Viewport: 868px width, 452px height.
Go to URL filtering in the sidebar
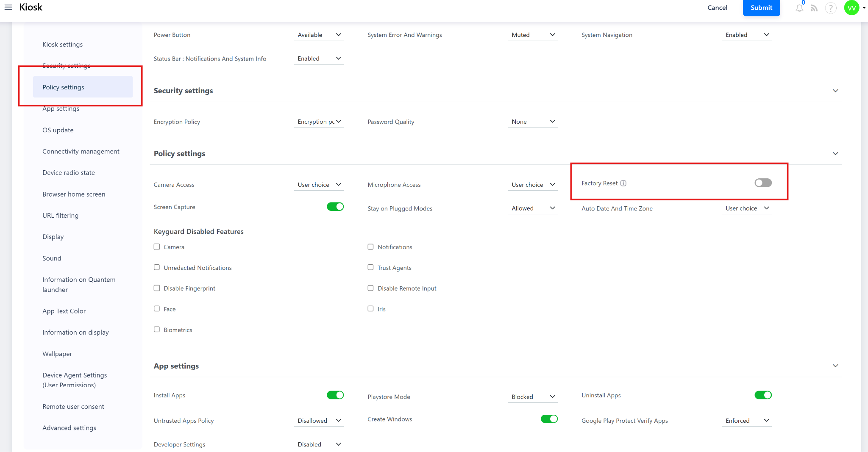click(x=60, y=215)
